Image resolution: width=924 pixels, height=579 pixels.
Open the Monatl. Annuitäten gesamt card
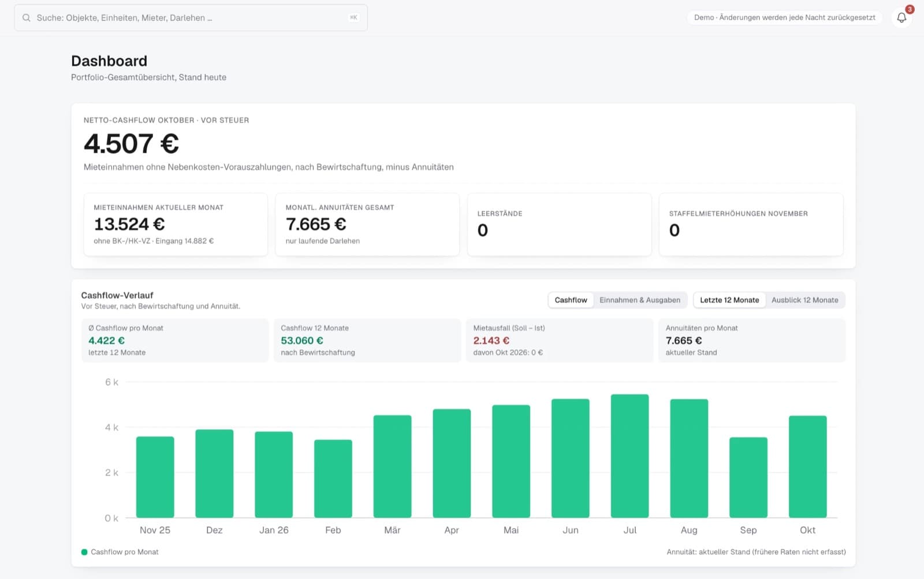(x=367, y=224)
